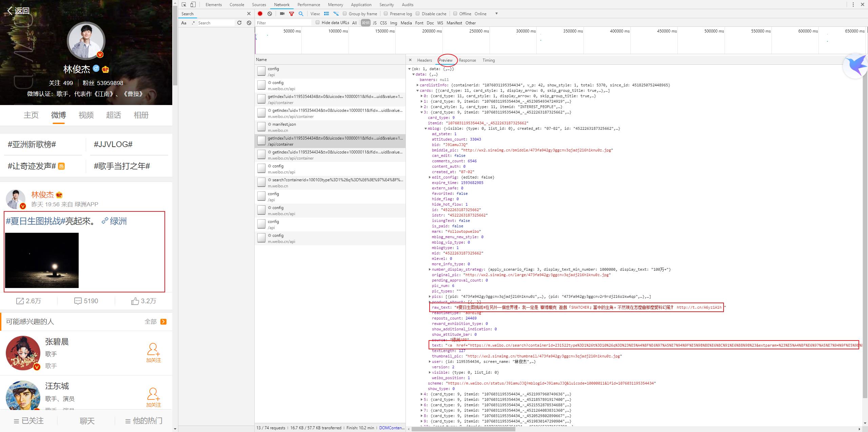Enable the Preserve log checkbox
Screen dimensions: 868x432
click(x=386, y=14)
